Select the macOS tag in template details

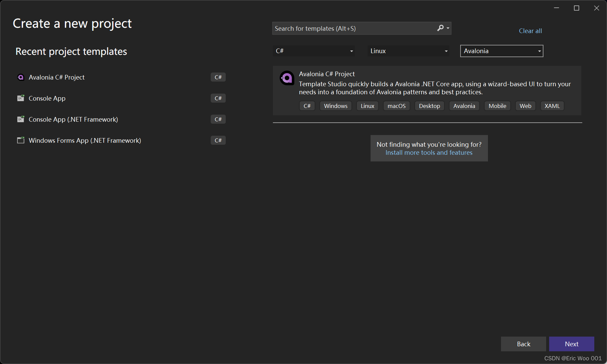[x=396, y=106]
